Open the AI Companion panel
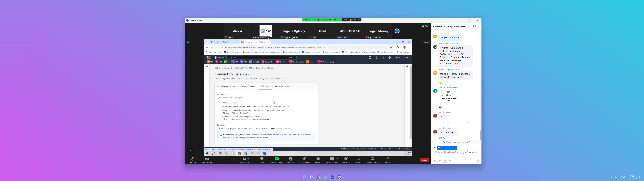Screen dimensions: 644x181 (304, 159)
